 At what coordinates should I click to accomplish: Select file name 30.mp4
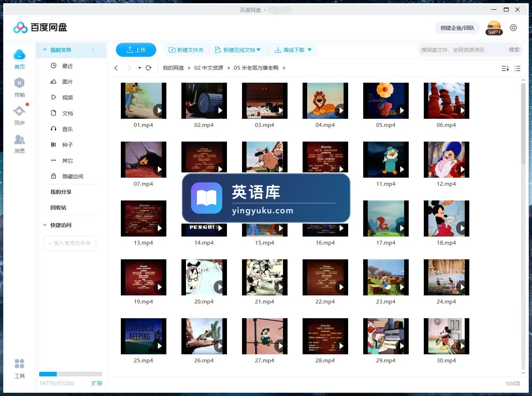tap(447, 360)
